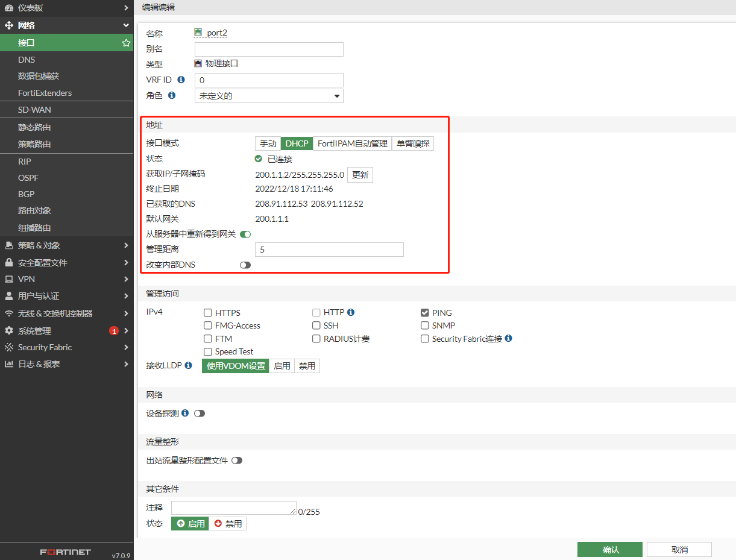Click the info icon next to 角色
The height and width of the screenshot is (560, 736).
(x=172, y=95)
